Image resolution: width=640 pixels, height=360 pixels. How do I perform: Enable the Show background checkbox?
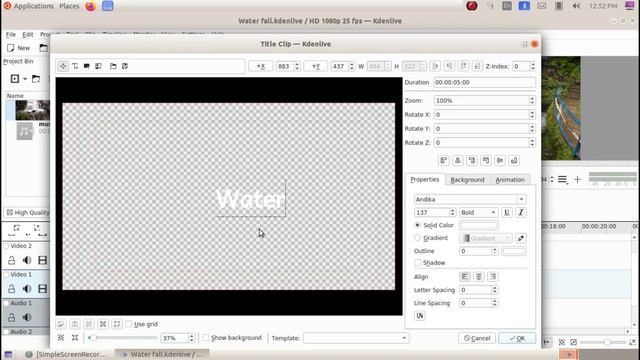pos(206,338)
